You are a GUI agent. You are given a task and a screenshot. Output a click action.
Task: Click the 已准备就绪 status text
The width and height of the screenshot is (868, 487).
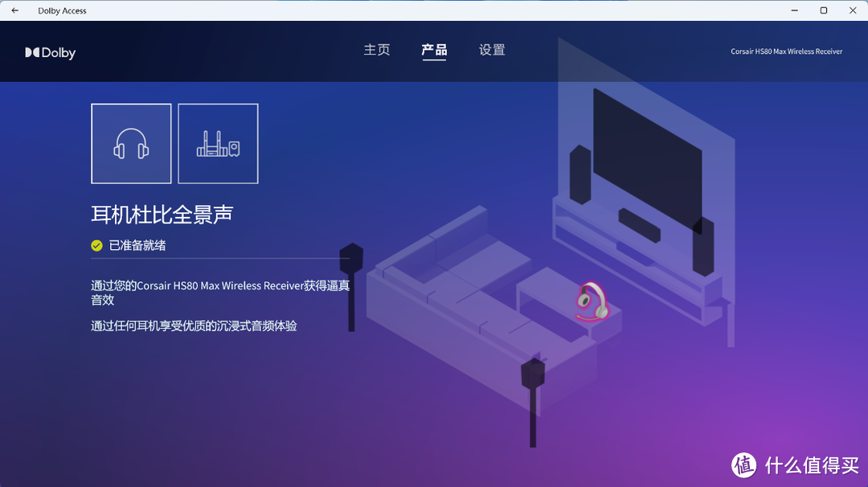(x=137, y=245)
